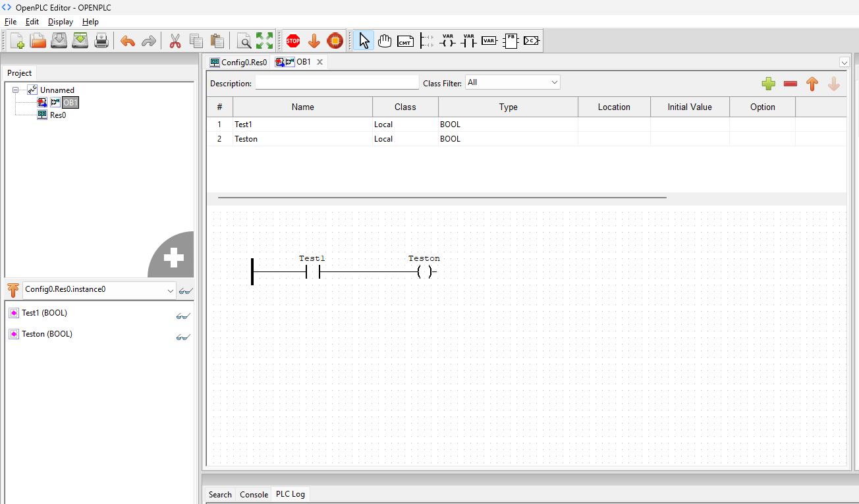The image size is (859, 504).
Task: Select the comment (CMT) tool
Action: (406, 41)
